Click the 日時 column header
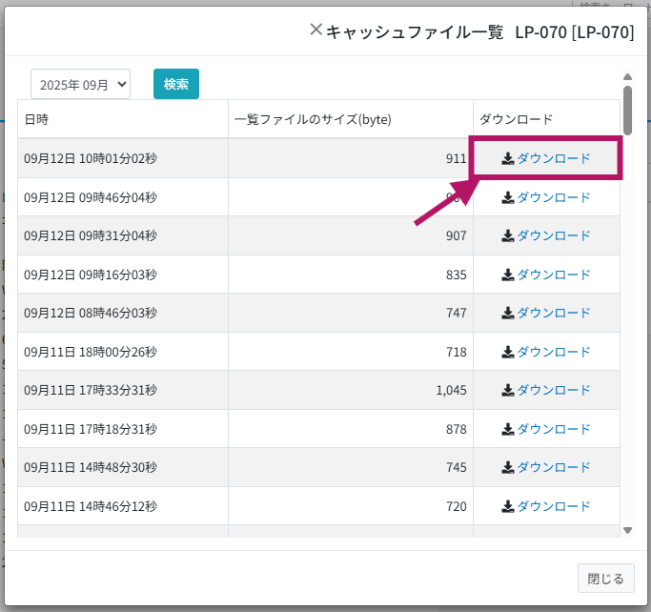The height and width of the screenshot is (612, 651). pyautogui.click(x=37, y=119)
